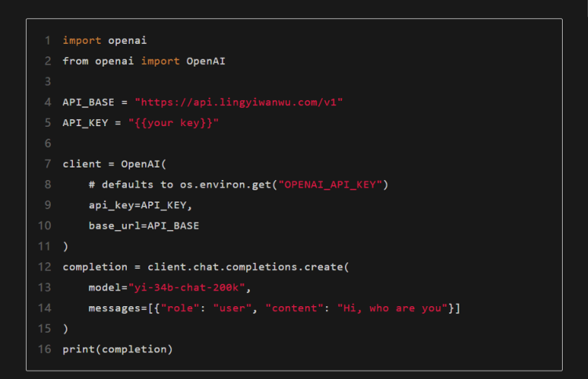
Task: Click line number 12 in the gutter
Action: point(45,267)
